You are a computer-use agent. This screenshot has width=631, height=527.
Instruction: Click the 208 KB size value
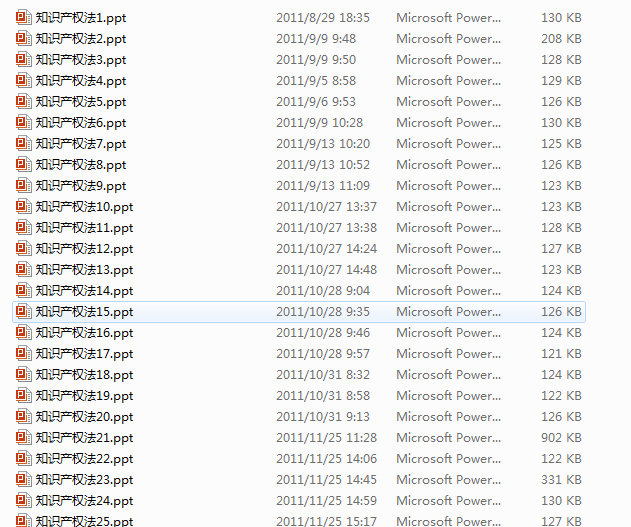(x=561, y=39)
